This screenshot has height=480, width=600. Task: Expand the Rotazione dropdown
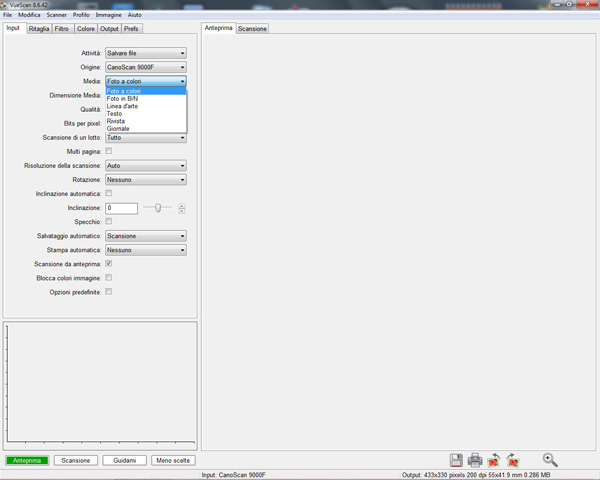[x=145, y=180]
